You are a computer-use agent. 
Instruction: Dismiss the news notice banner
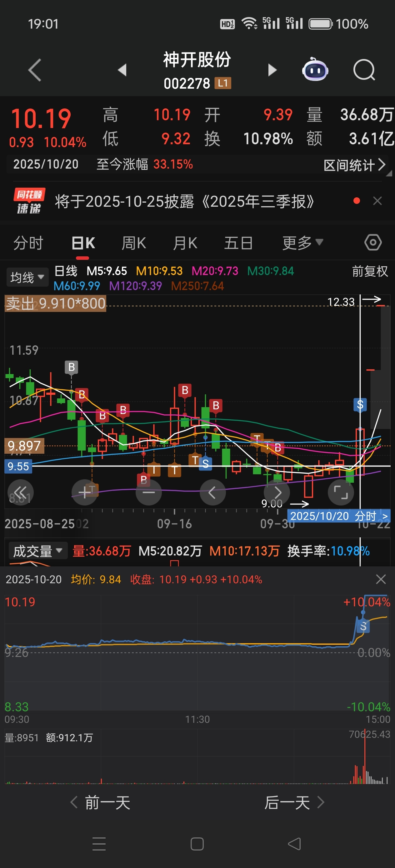pos(377,201)
